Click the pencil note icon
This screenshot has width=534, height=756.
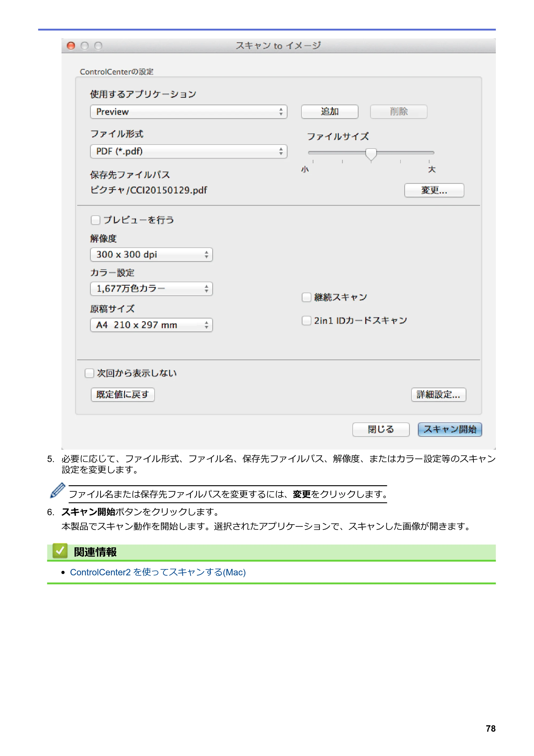(58, 491)
